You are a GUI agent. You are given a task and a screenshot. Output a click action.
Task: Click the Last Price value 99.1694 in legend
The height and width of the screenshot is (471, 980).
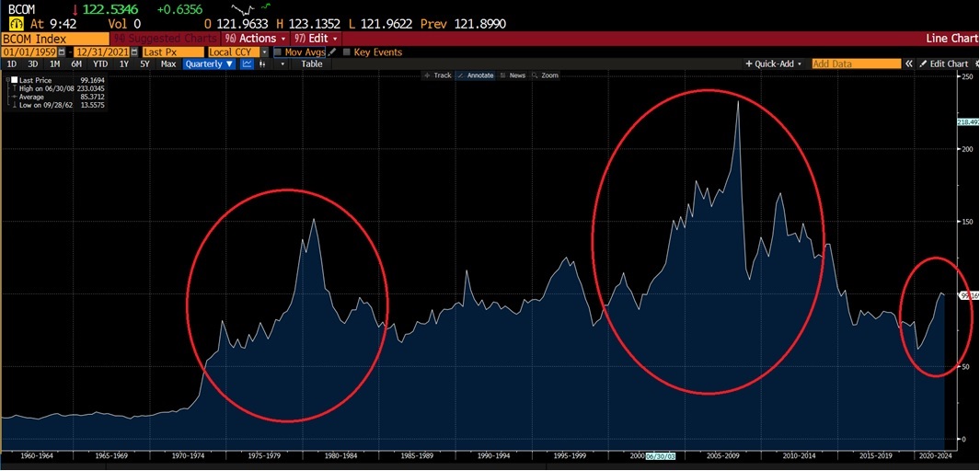(93, 80)
